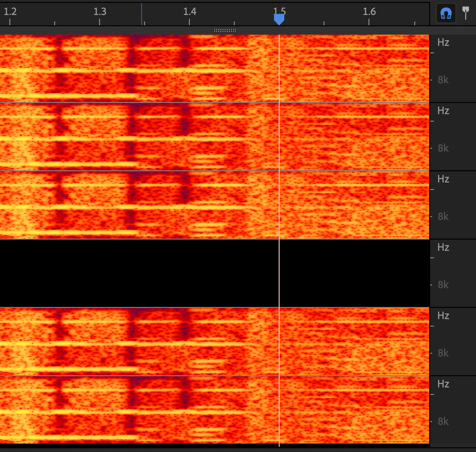Toggle the blue magnet snapping icon
Viewport: 476px width, 452px height.
446,14
